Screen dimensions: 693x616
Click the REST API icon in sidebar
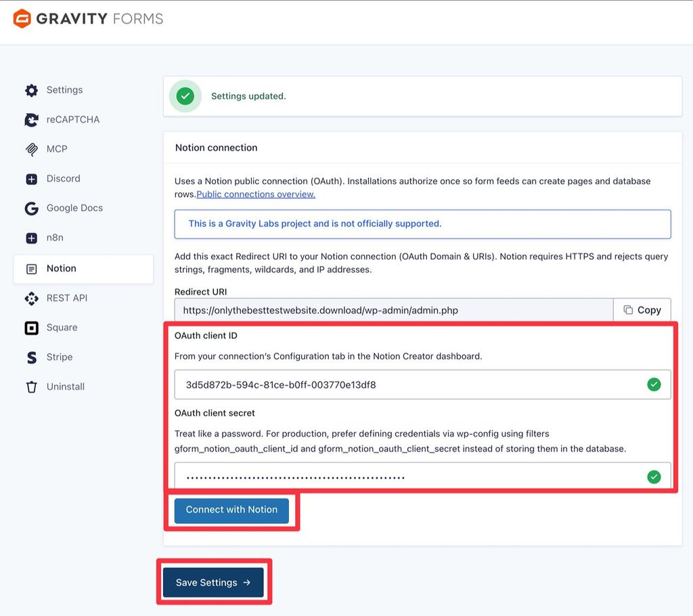31,299
